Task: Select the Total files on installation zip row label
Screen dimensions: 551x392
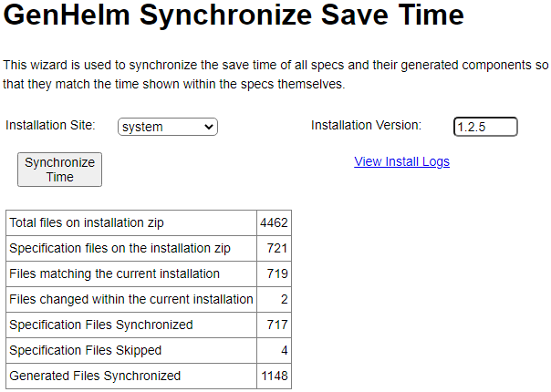Action: pos(87,222)
